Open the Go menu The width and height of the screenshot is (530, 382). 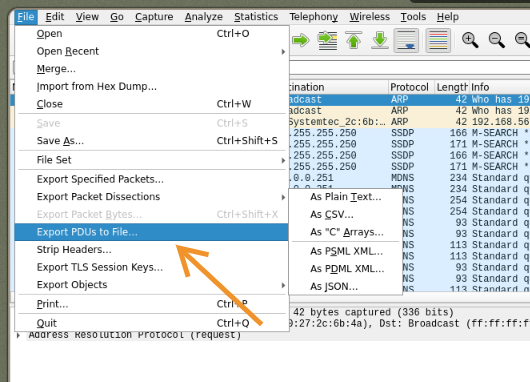coord(117,17)
